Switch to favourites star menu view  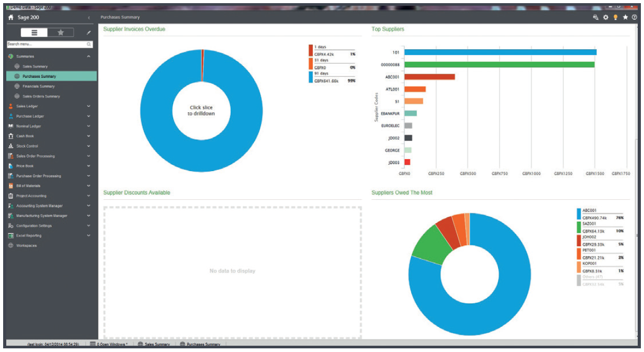pos(61,32)
